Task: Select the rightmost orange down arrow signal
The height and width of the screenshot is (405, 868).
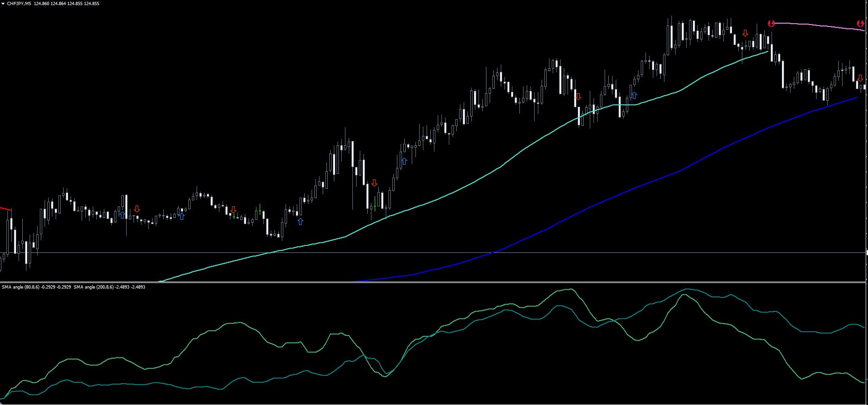Action: (860, 78)
